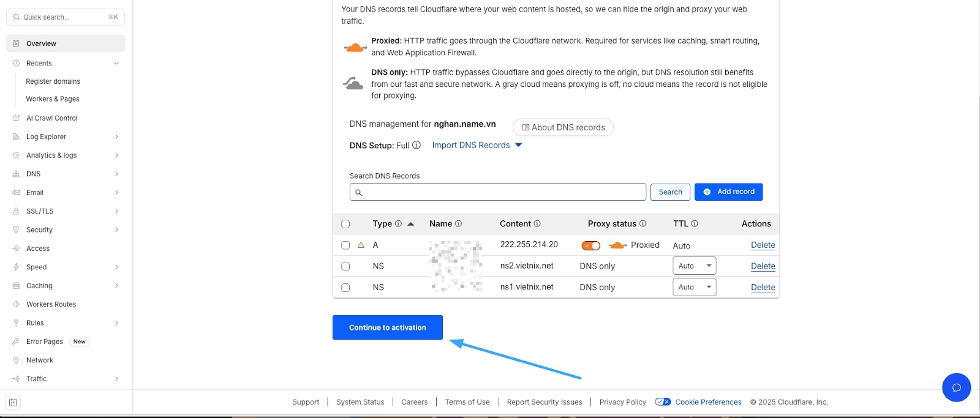The width and height of the screenshot is (980, 418).
Task: Sort records by the Type column arrow
Action: [410, 224]
